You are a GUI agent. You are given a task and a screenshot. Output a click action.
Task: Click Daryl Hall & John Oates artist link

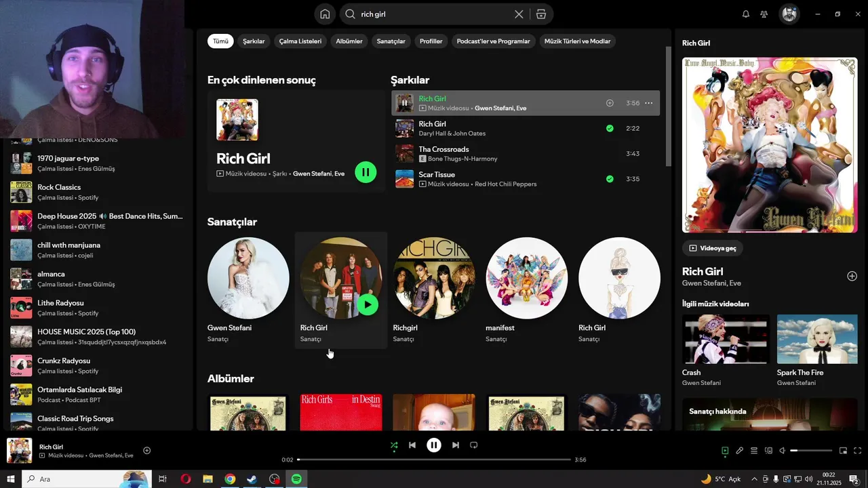coord(452,134)
